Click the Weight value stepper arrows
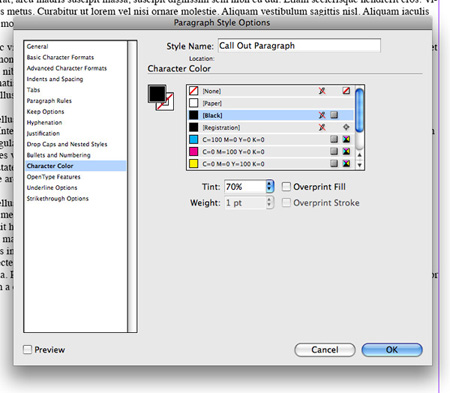Screen dimensions: 450x393 (270, 203)
